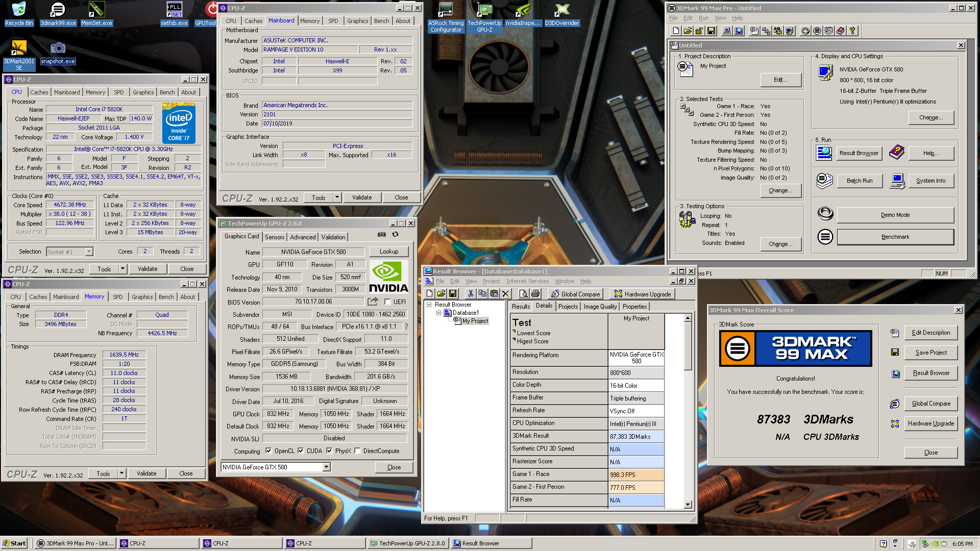The width and height of the screenshot is (980, 551).
Task: Open D3DOverrider desktop icon
Action: pyautogui.click(x=562, y=14)
